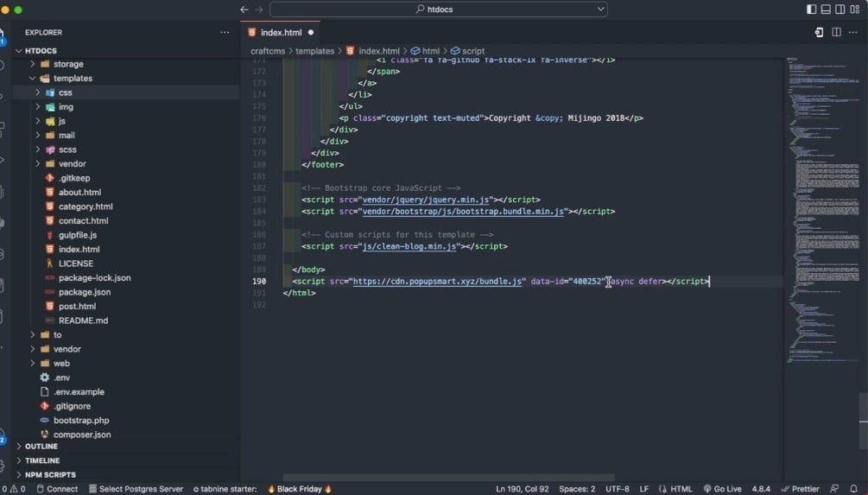Select the index.html editor tab

(x=281, y=33)
